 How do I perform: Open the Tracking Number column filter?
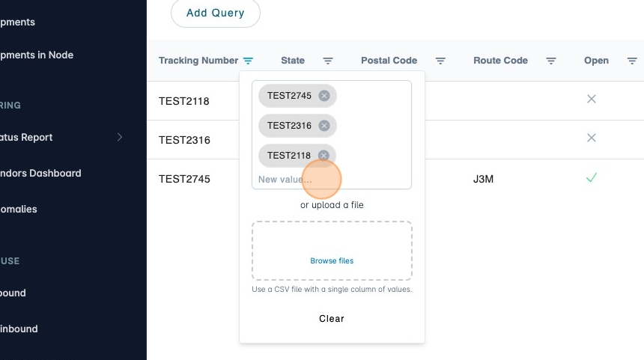tap(248, 61)
